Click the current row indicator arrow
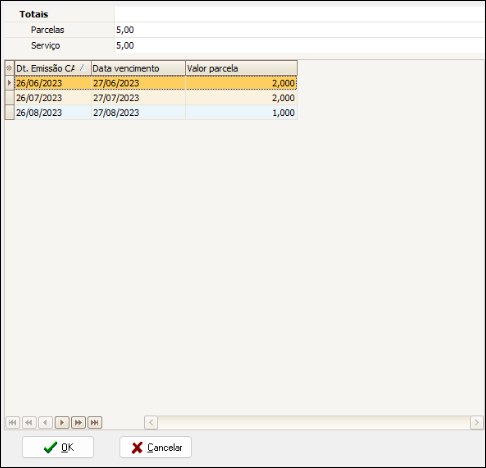486x468 pixels. click(9, 83)
